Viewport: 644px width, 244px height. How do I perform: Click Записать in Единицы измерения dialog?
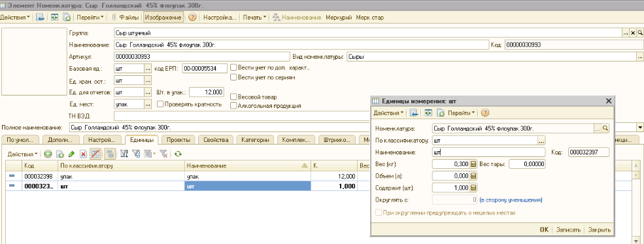[x=568, y=230]
